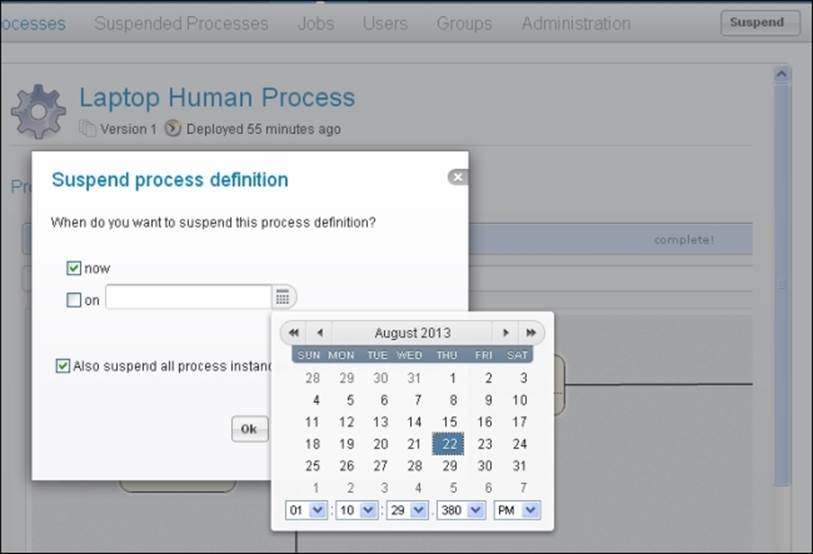This screenshot has width=813, height=554.
Task: Select August 14 in the calendar
Action: click(414, 422)
